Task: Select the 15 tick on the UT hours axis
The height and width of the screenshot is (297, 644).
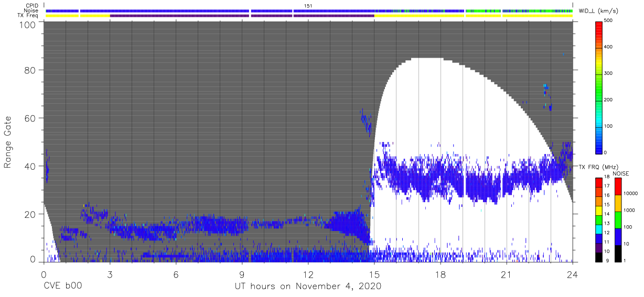Action: click(x=374, y=274)
